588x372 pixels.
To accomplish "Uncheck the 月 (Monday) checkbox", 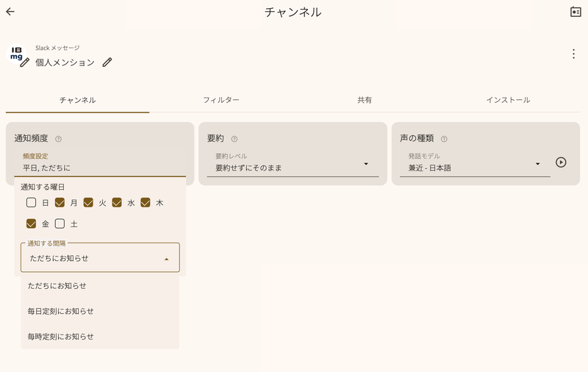I will pyautogui.click(x=60, y=203).
